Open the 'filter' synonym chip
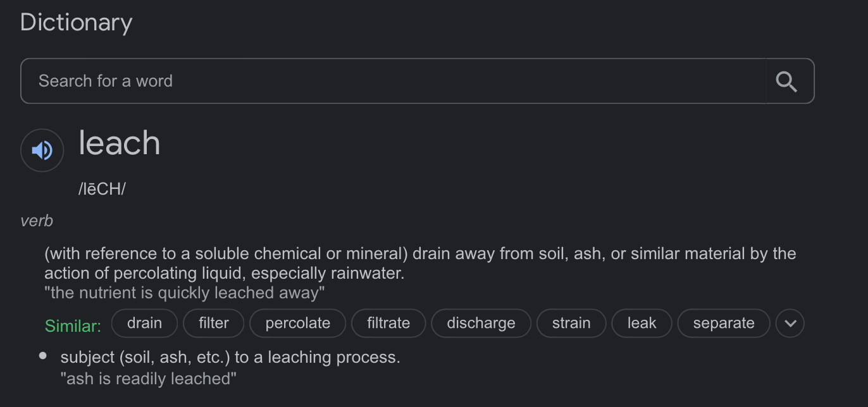 click(x=214, y=324)
